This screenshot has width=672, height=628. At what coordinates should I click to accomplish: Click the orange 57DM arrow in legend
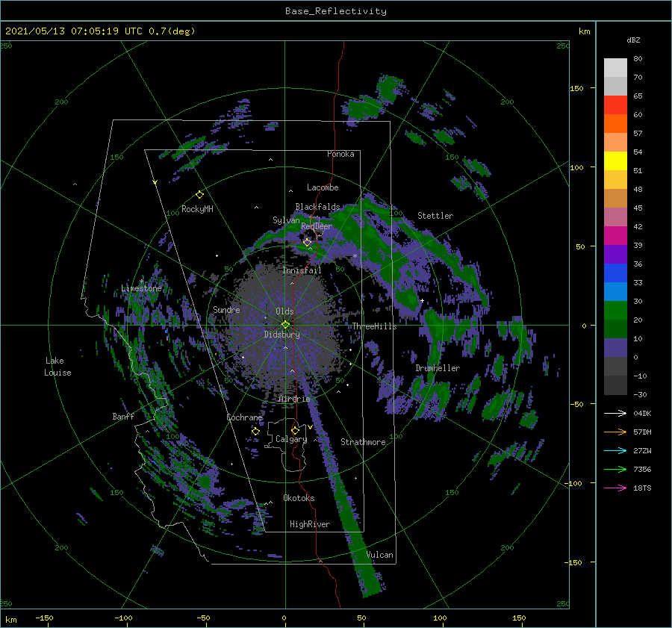click(x=615, y=432)
